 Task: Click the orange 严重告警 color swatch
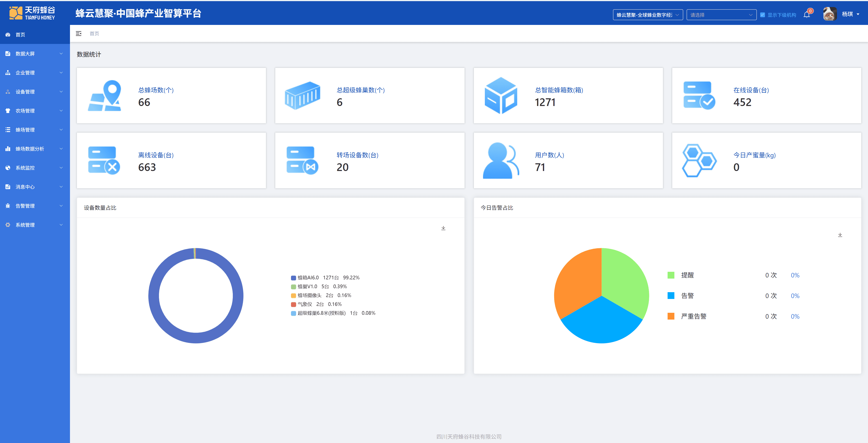tap(671, 316)
